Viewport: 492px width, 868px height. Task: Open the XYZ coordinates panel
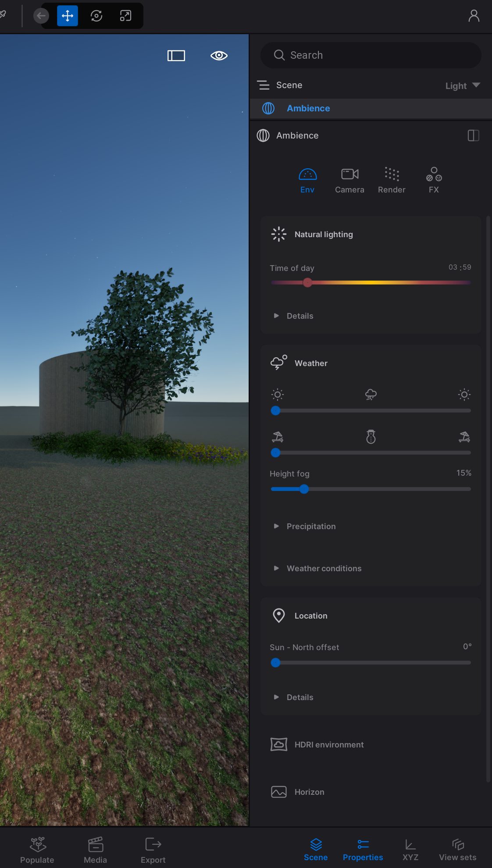(410, 850)
